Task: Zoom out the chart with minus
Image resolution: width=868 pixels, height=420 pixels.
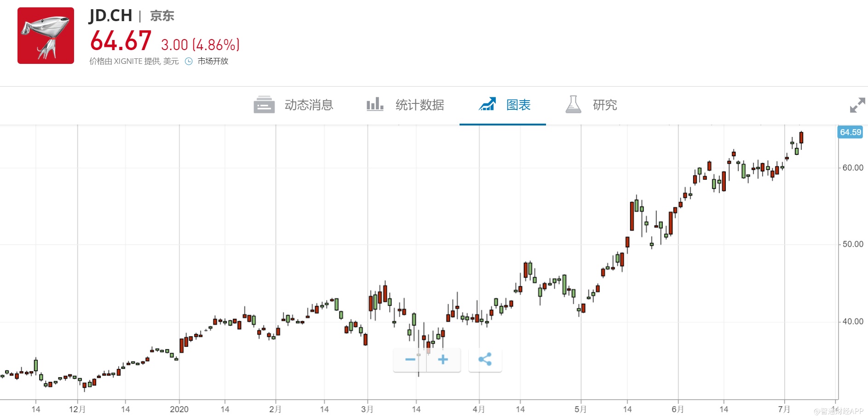Action: click(410, 359)
